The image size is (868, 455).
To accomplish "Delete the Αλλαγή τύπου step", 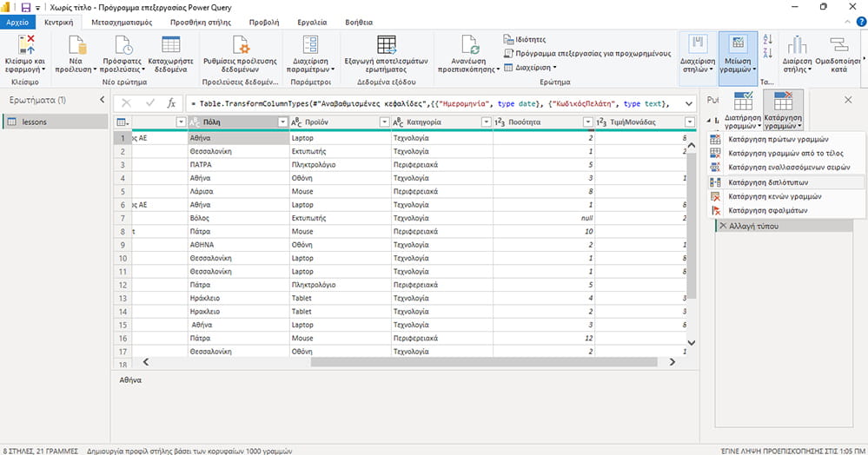I will (722, 226).
